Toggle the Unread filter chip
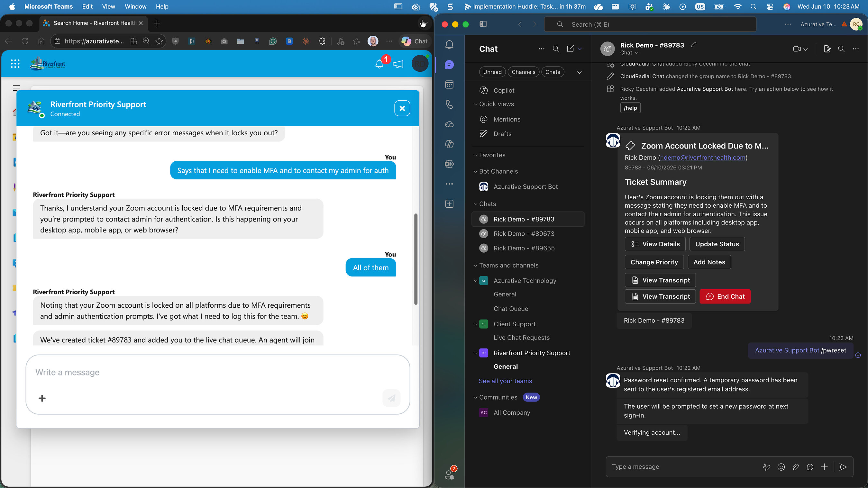This screenshot has height=488, width=868. click(x=492, y=72)
